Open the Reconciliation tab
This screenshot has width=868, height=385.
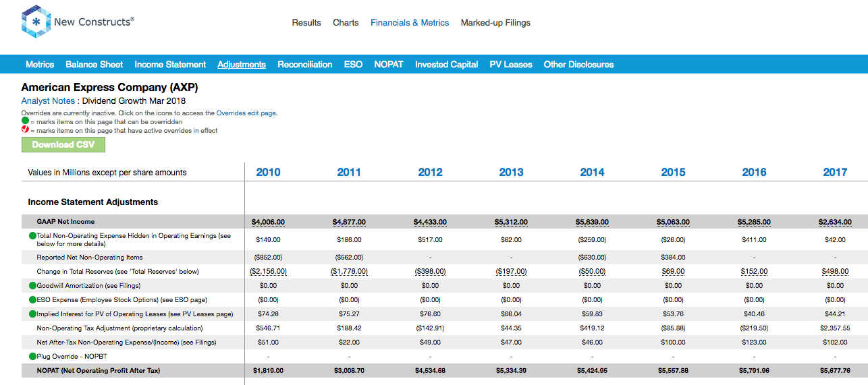[305, 65]
